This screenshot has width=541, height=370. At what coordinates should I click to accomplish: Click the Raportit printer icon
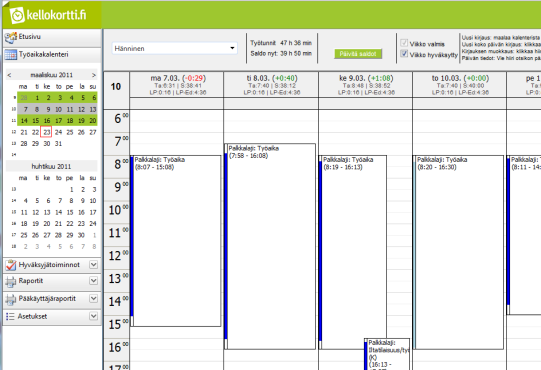click(x=11, y=282)
